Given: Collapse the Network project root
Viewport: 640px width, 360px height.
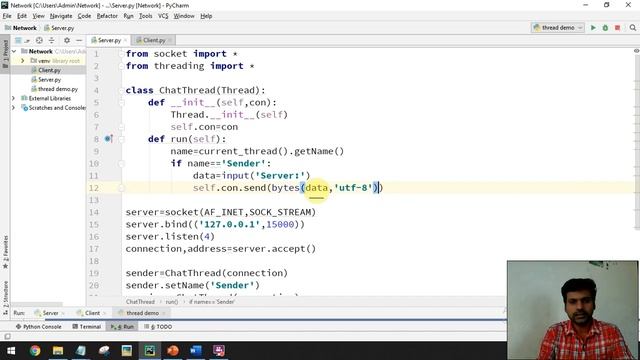Looking at the screenshot, I should pos(14,51).
